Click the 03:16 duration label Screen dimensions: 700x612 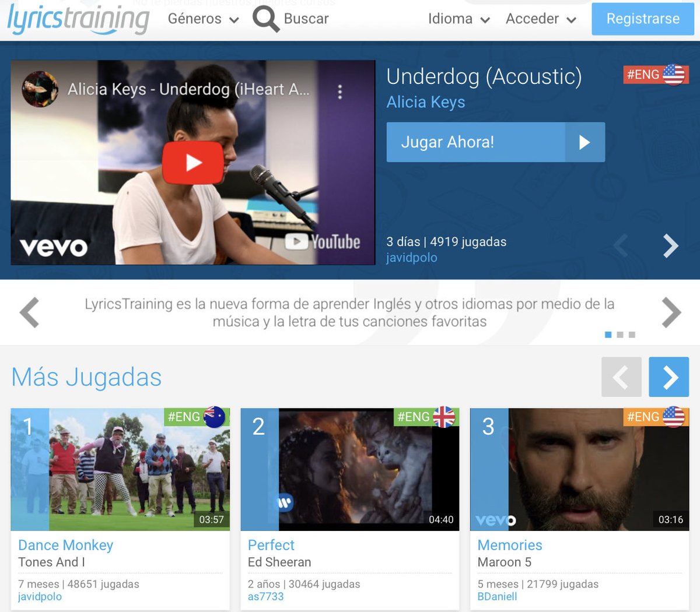coord(671,519)
